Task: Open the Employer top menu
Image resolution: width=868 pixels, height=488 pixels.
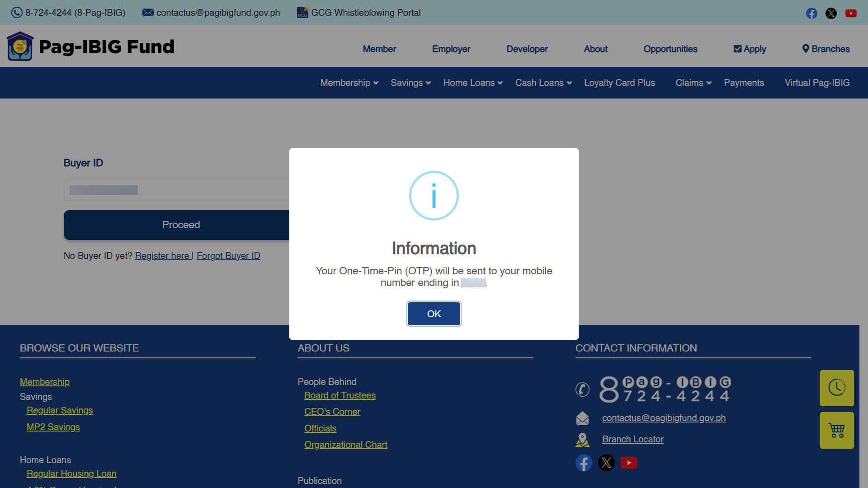Action: (451, 49)
